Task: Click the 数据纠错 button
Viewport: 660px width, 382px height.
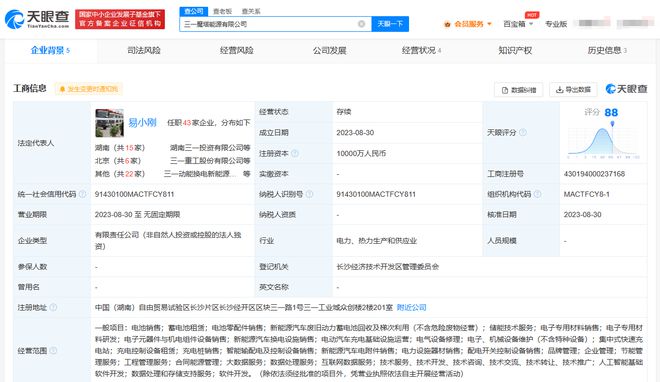Action: [519, 90]
